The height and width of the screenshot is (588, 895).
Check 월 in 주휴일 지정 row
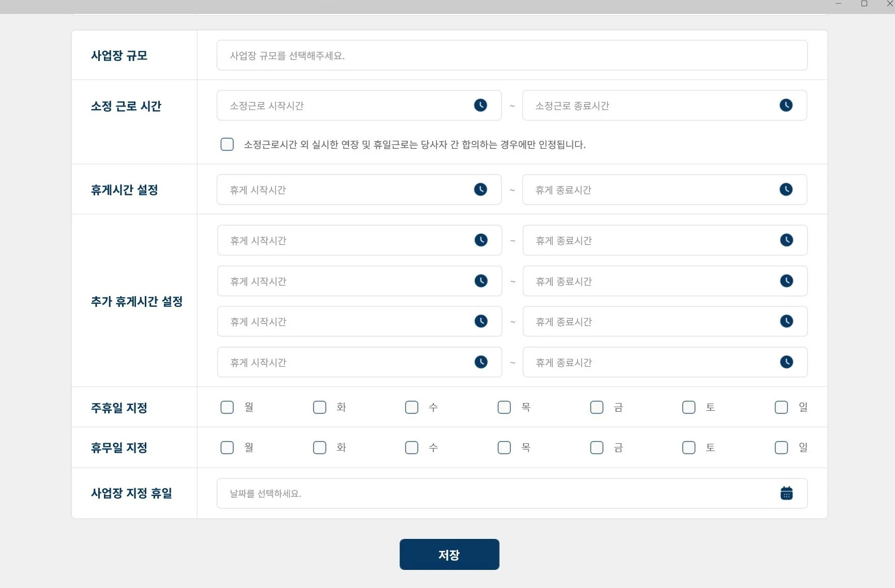click(x=227, y=407)
